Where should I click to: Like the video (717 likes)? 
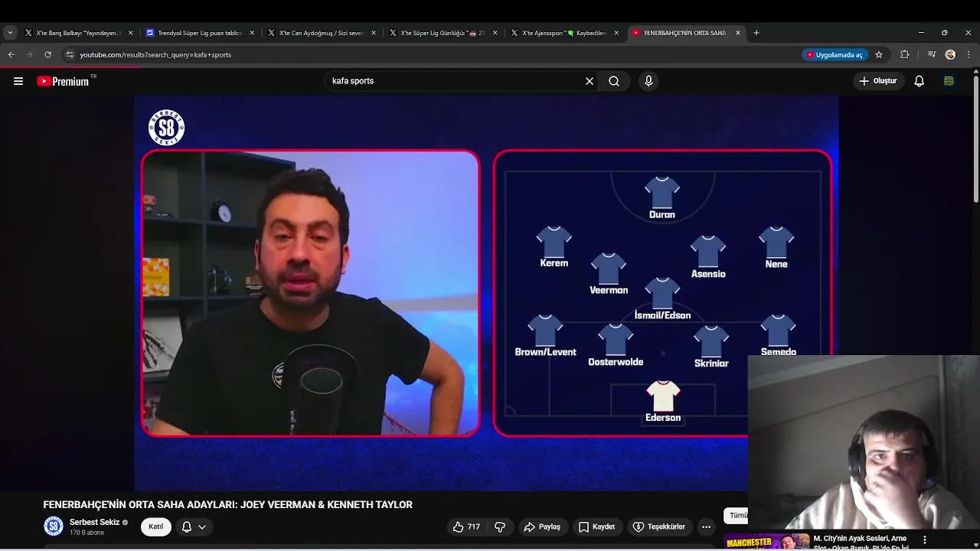pos(466,527)
